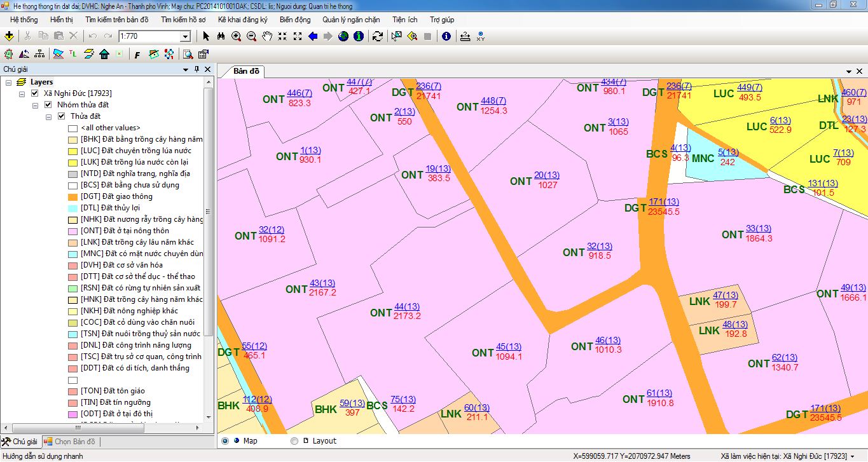Collapse the Thửa đất legend node
This screenshot has width=868, height=462.
(49, 117)
